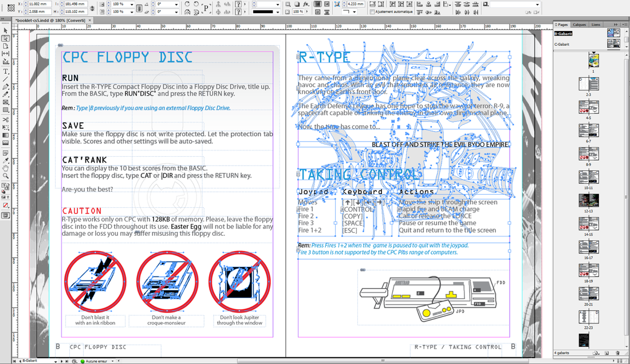The image size is (630, 364).
Task: Open page 1 thumbnail in Pages panel
Action: click(x=593, y=61)
